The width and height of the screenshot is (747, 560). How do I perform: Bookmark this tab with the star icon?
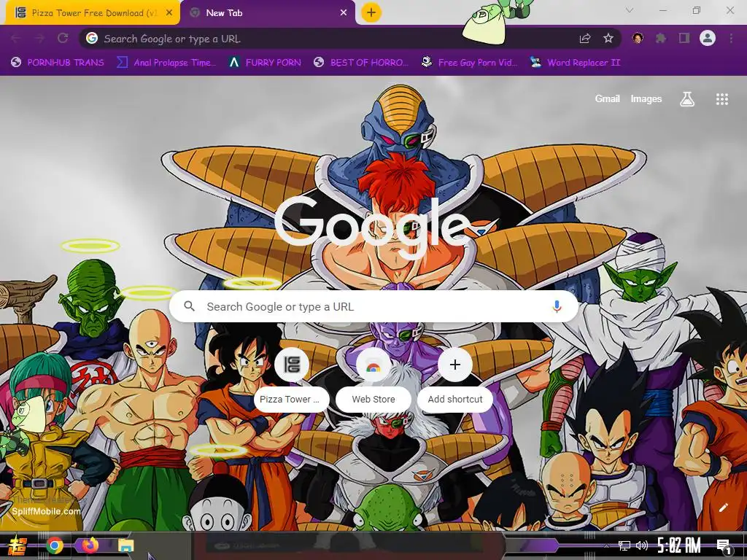[x=608, y=39]
